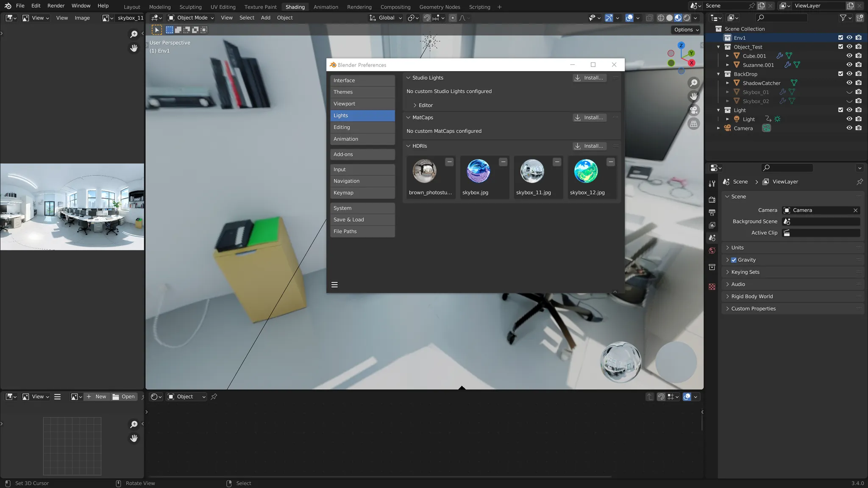Select the skybox_12.jpg HDRI thumbnail
Viewport: 868px width, 488px height.
coord(586,172)
